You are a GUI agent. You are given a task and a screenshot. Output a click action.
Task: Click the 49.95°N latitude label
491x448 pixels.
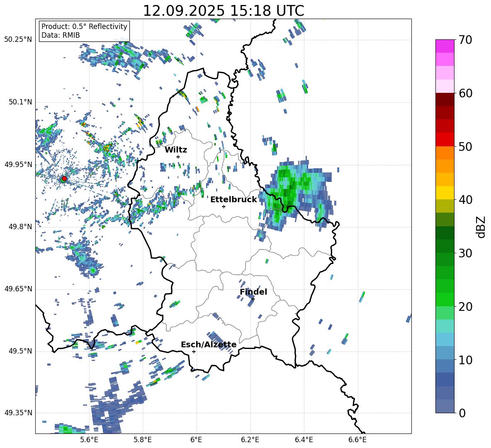pos(18,165)
